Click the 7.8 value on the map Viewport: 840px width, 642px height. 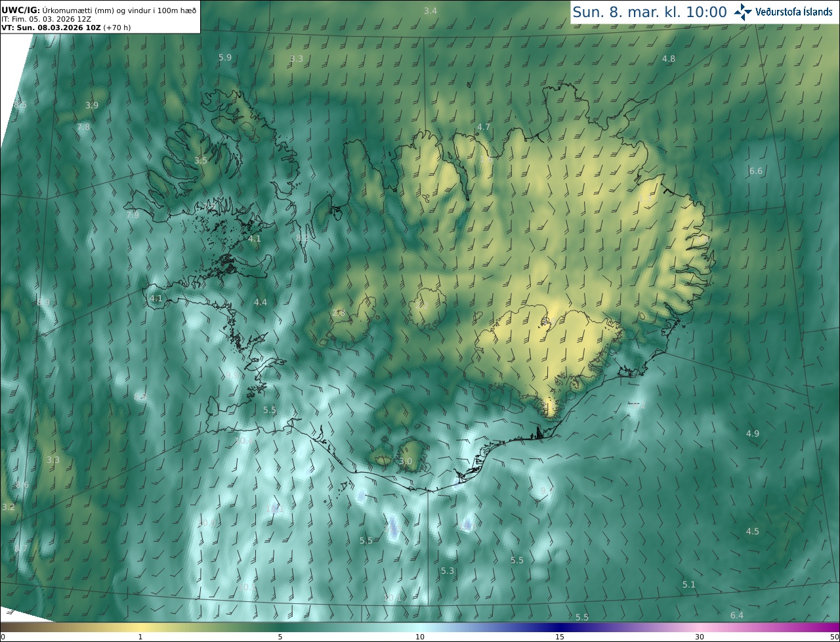83,127
